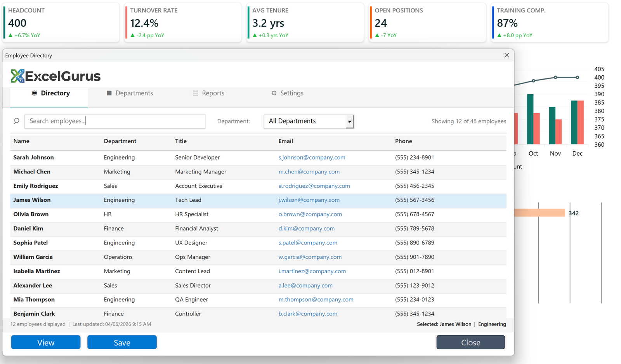Click the search magnifying glass icon
The height and width of the screenshot is (364, 621).
[x=16, y=121]
